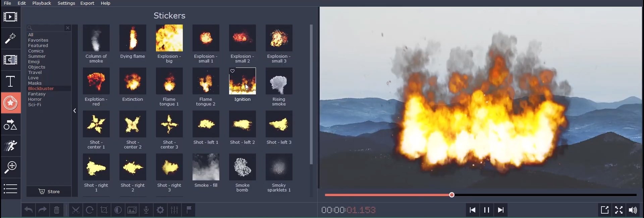Image resolution: width=644 pixels, height=218 pixels.
Task: Click the preview playback progress slider handle
Action: click(452, 195)
